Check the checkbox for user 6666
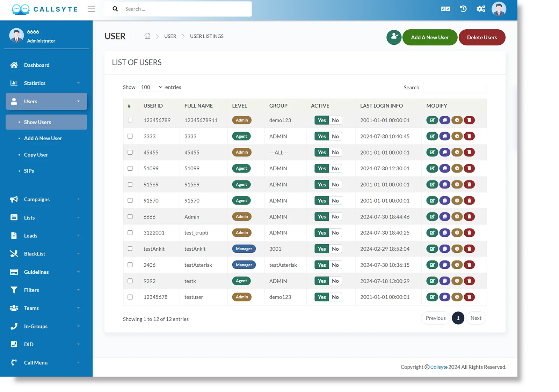This screenshot has width=559, height=392. pos(130,217)
